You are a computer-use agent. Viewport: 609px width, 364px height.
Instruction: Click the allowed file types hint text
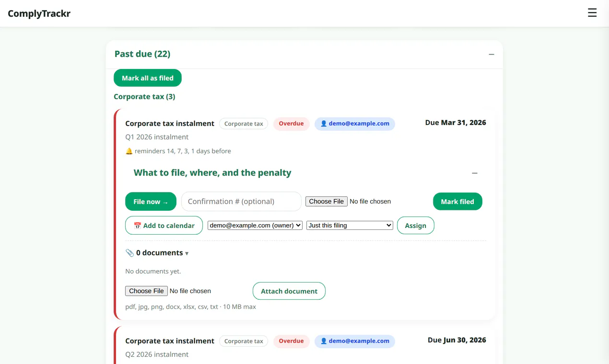[190, 307]
